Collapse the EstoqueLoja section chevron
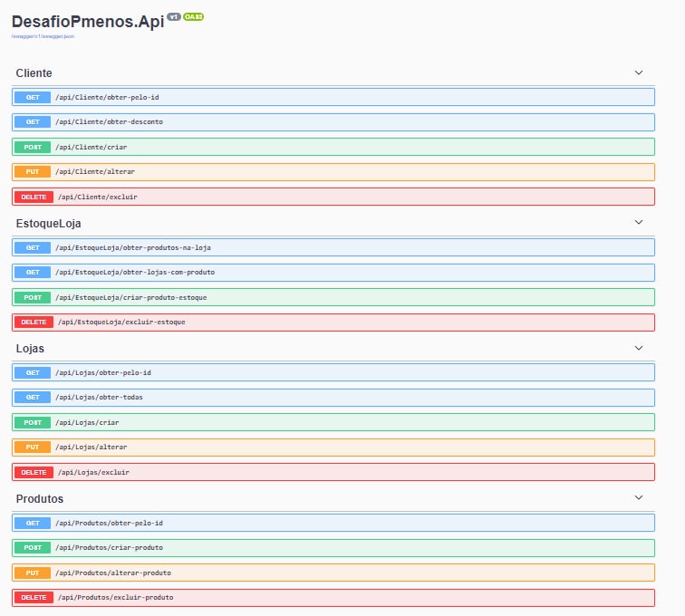685x616 pixels. click(x=639, y=222)
